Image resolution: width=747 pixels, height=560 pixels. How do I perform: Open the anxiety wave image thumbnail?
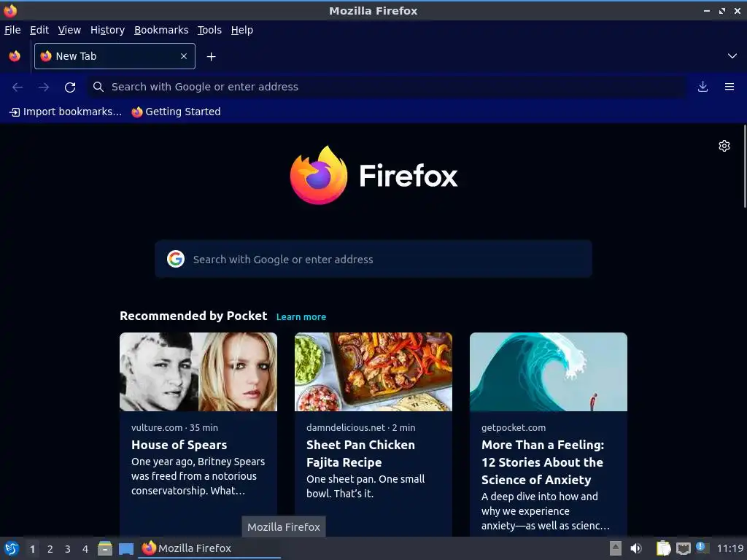[x=549, y=372]
